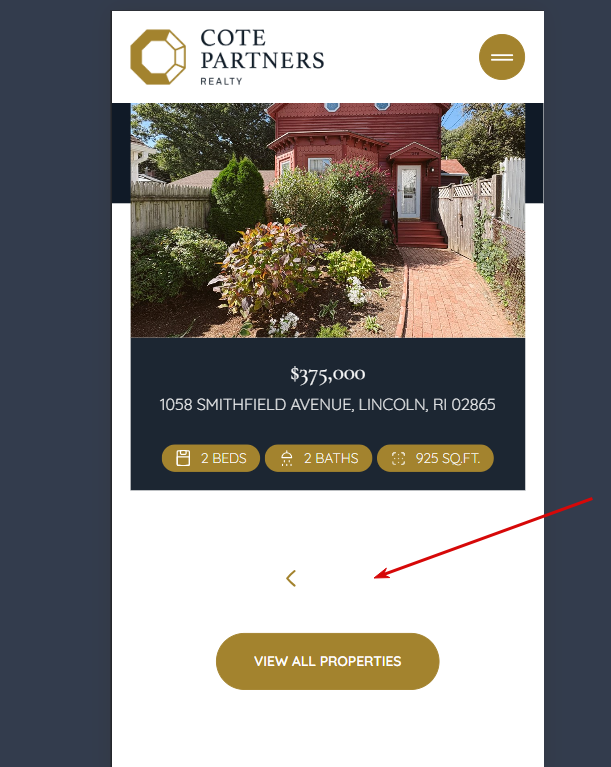Click the COTE PARTNERS wordmark
This screenshot has width=611, height=767.
pos(262,49)
